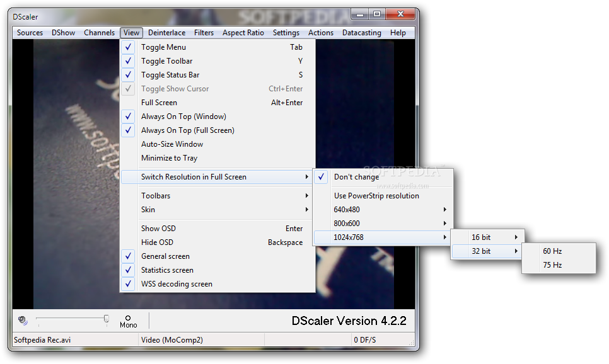Open the Sources menu
The height and width of the screenshot is (364, 609).
[30, 33]
